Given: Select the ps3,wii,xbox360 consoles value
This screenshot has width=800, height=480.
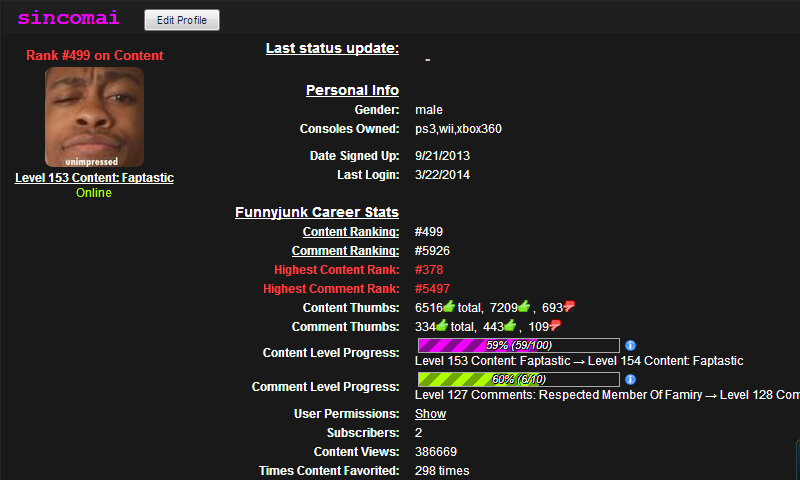Looking at the screenshot, I should pyautogui.click(x=458, y=129).
